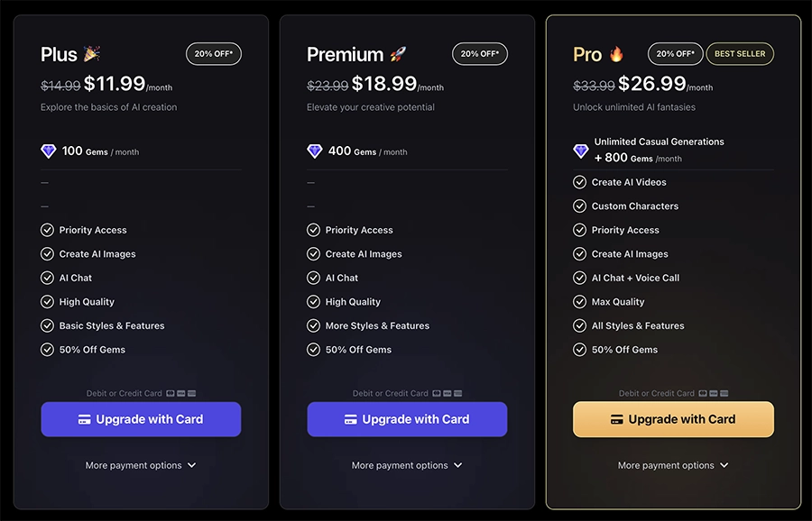This screenshot has height=521, width=812.
Task: Click the Create AI Videos checkmark in Pro
Action: [x=580, y=182]
